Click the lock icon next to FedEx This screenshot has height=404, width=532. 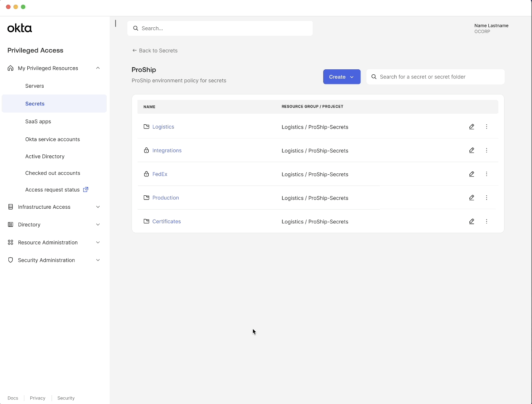[146, 174]
